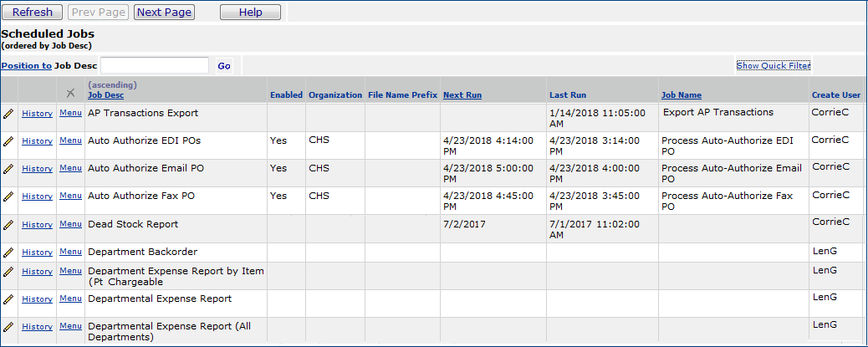View History for AP Transactions Export
The image size is (868, 347).
point(37,114)
